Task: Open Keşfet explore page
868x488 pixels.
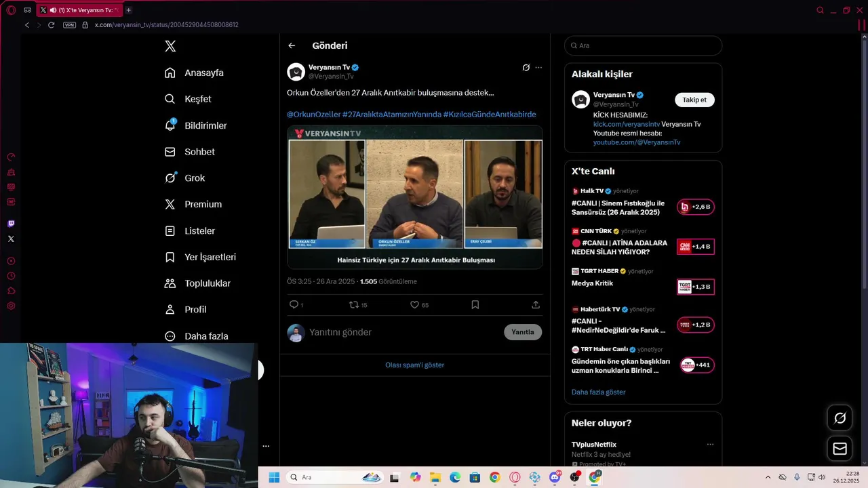Action: pyautogui.click(x=188, y=99)
